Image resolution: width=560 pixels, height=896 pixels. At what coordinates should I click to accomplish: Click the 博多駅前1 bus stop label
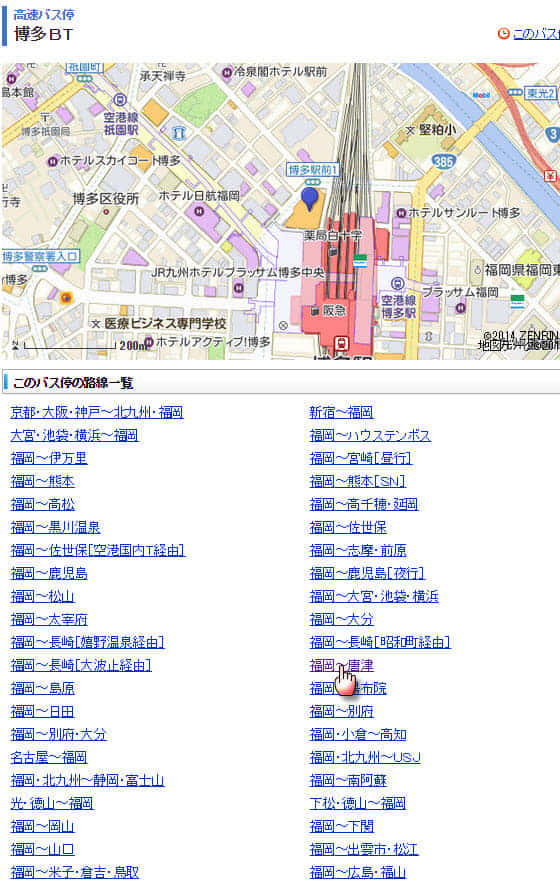pyautogui.click(x=313, y=170)
